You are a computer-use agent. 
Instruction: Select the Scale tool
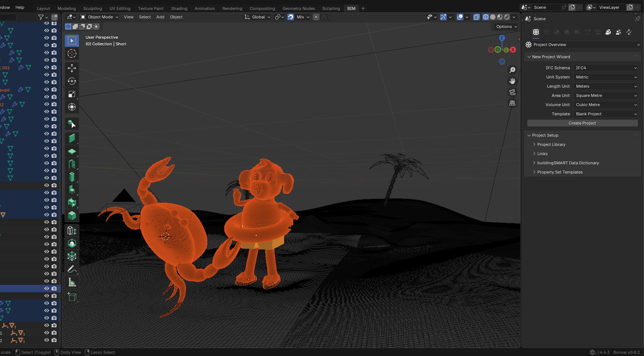point(72,94)
